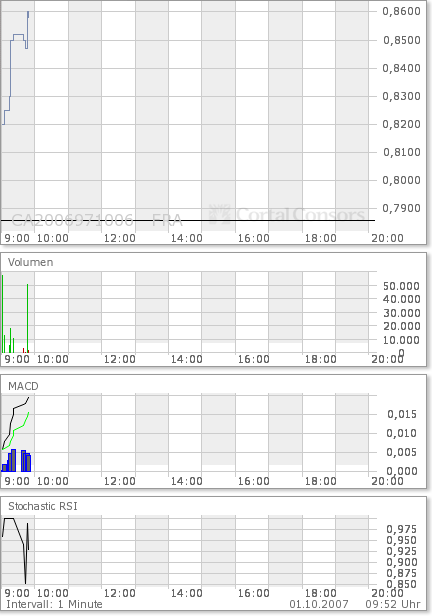The height and width of the screenshot is (616, 432).
Task: Click the CA2006971006 FRA ticker label
Action: pos(97,220)
